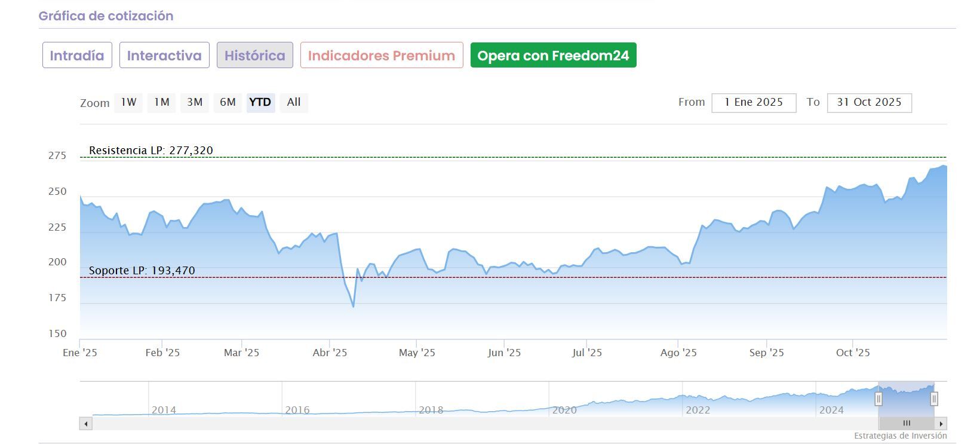Screen dimensions: 980x444
Task: Click the right range handle in navigator
Action: point(934,399)
